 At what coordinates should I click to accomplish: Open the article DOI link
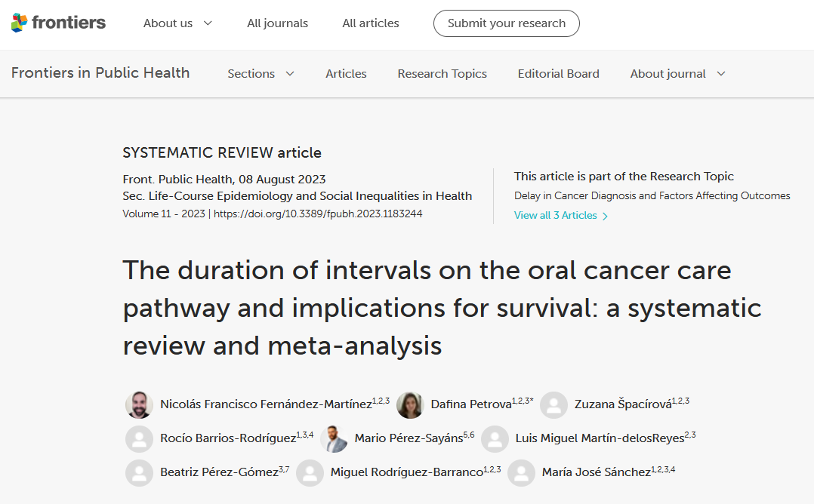point(317,214)
